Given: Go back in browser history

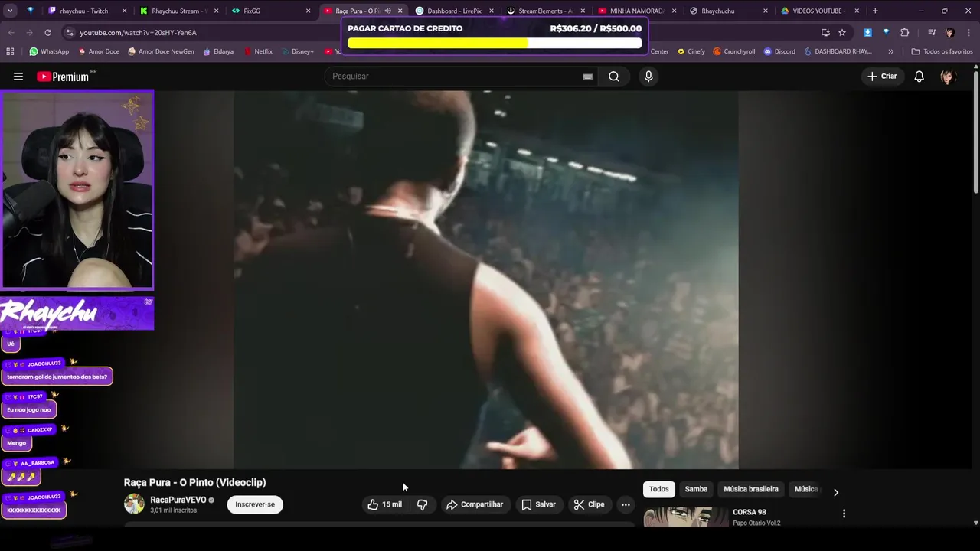Looking at the screenshot, I should coord(11,32).
